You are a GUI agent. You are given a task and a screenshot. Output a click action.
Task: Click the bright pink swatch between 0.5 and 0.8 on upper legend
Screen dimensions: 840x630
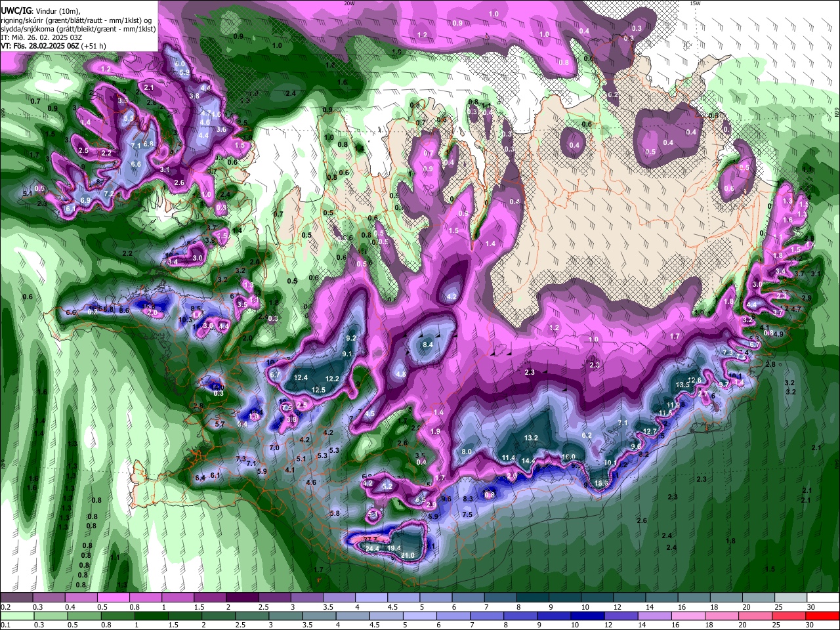click(113, 598)
